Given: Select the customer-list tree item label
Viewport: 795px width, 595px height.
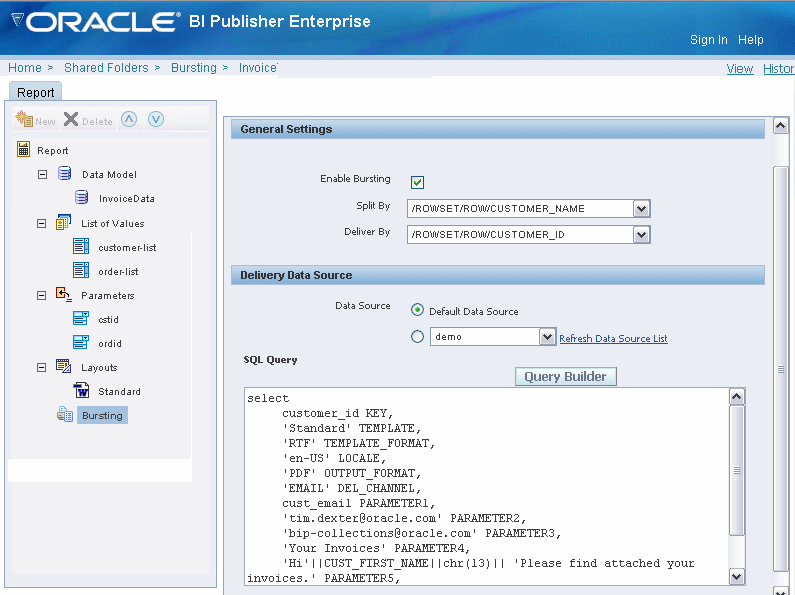Looking at the screenshot, I should click(127, 247).
